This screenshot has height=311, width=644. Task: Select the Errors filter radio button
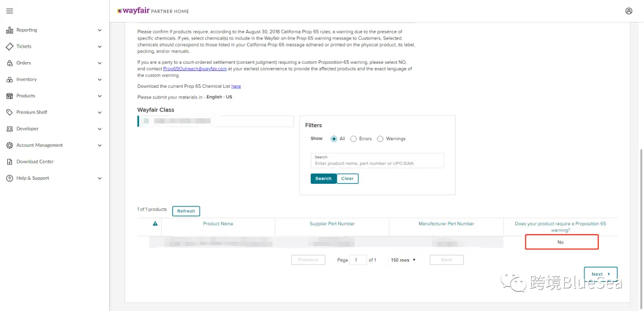pyautogui.click(x=353, y=138)
